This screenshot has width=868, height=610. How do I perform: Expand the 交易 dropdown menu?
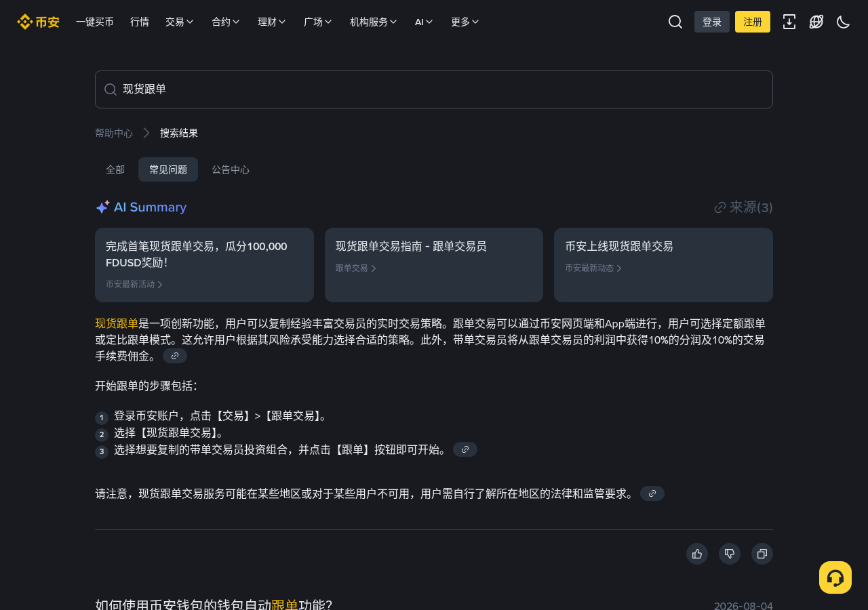180,22
